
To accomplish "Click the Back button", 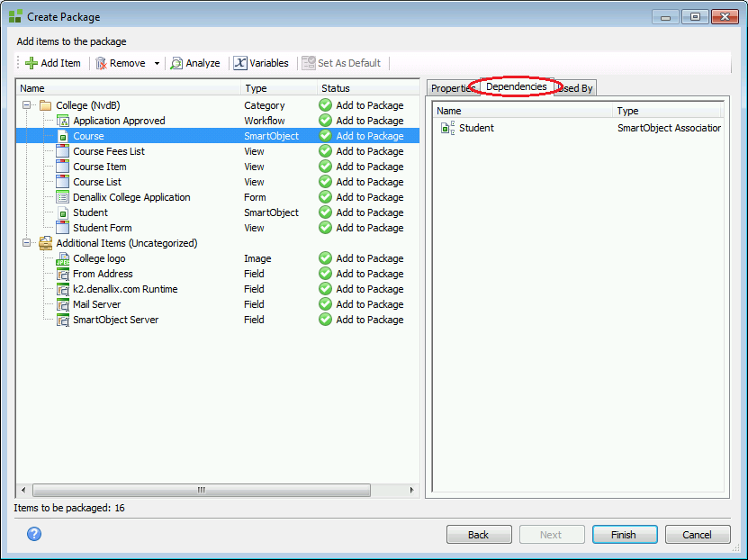I will (479, 535).
